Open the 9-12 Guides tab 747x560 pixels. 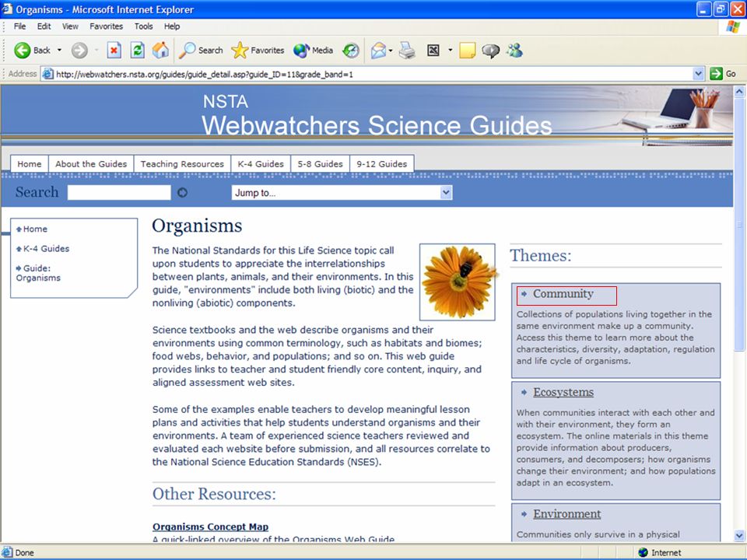381,164
